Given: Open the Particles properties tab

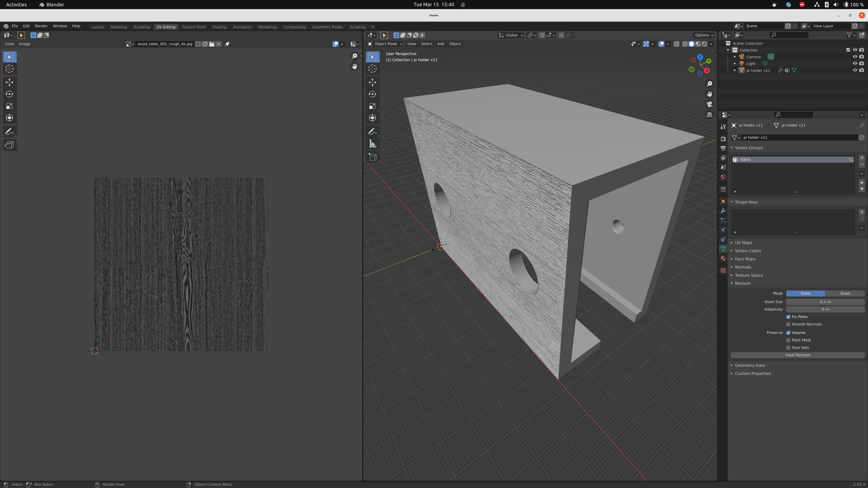Looking at the screenshot, I should click(723, 220).
